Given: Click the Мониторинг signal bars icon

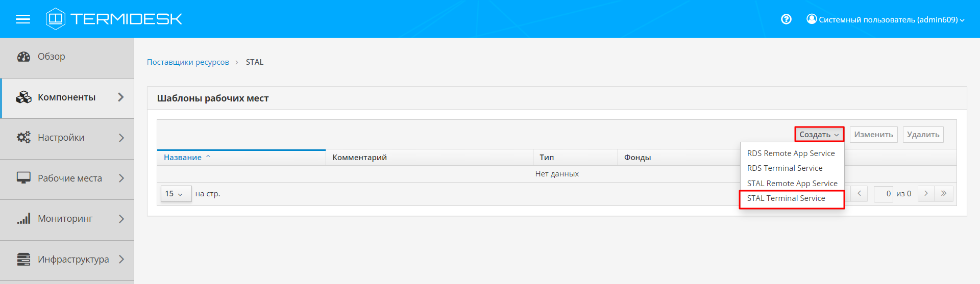Looking at the screenshot, I should point(23,219).
